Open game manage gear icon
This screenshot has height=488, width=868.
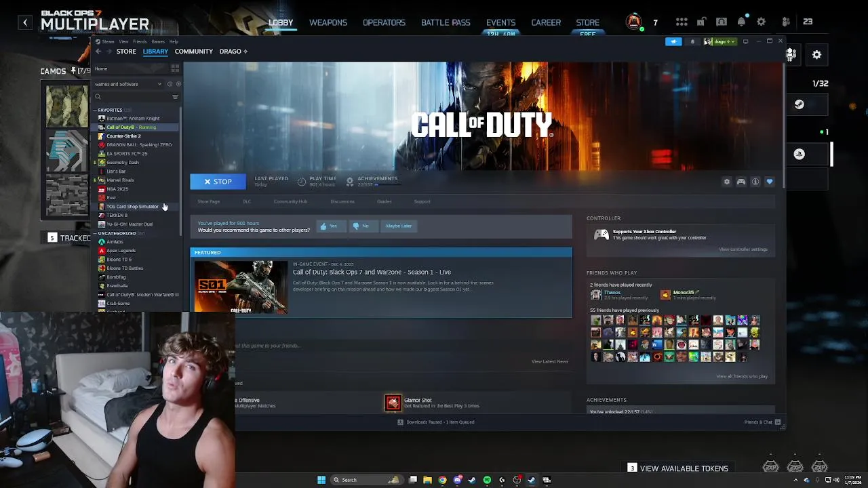click(x=727, y=182)
